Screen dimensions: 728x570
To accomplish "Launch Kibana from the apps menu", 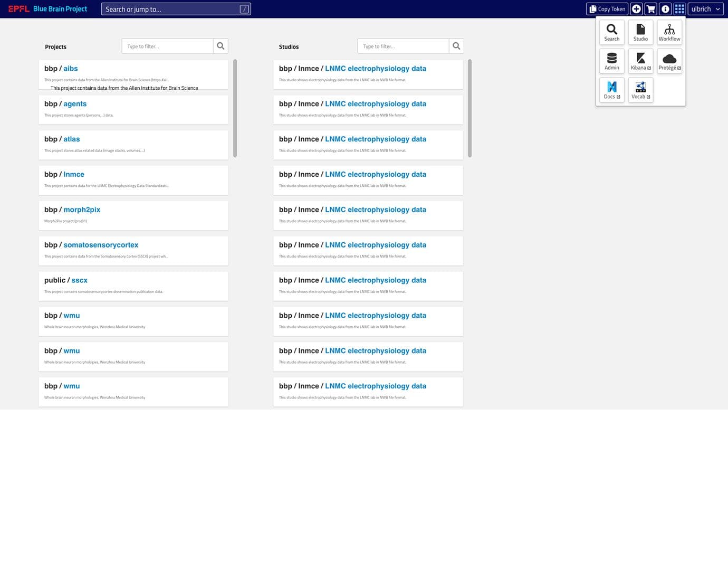I will coord(640,61).
